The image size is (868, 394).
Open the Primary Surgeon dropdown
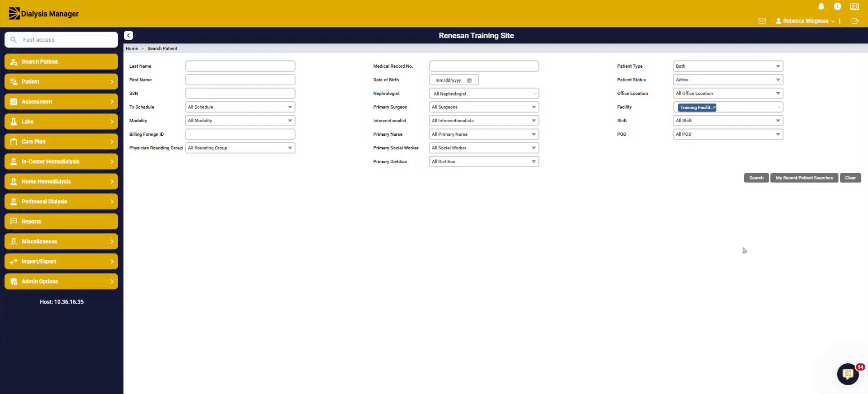[484, 107]
